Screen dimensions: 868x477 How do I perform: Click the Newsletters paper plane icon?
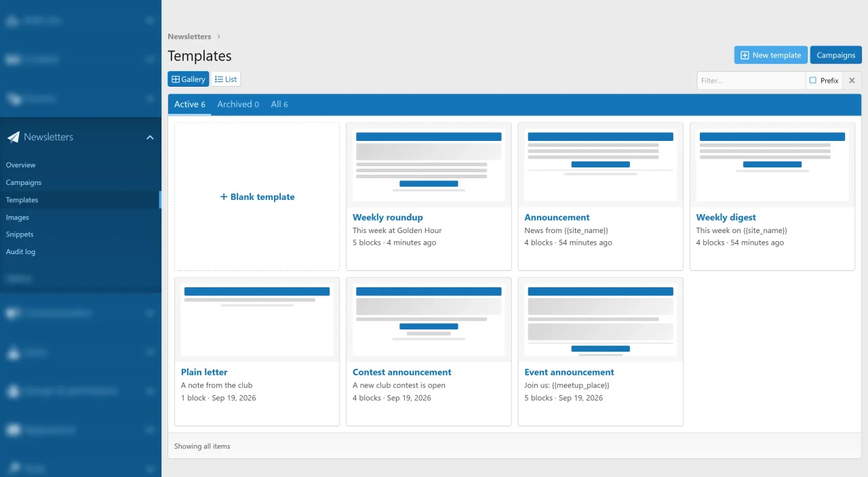tap(14, 137)
